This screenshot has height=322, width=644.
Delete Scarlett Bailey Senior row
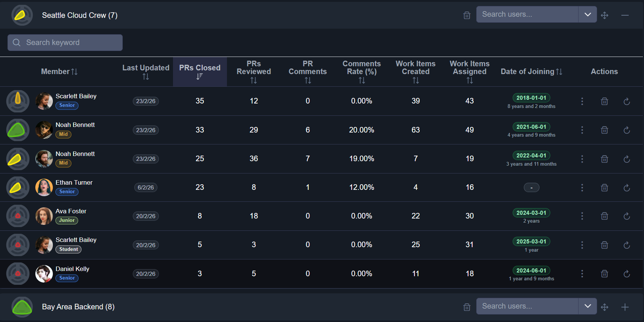pos(605,101)
